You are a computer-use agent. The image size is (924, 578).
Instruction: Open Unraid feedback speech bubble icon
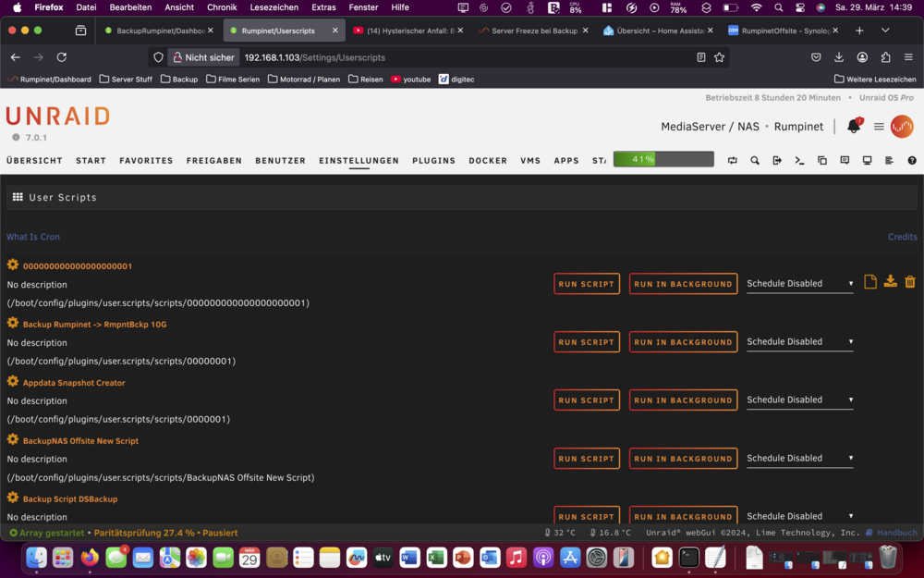click(845, 160)
